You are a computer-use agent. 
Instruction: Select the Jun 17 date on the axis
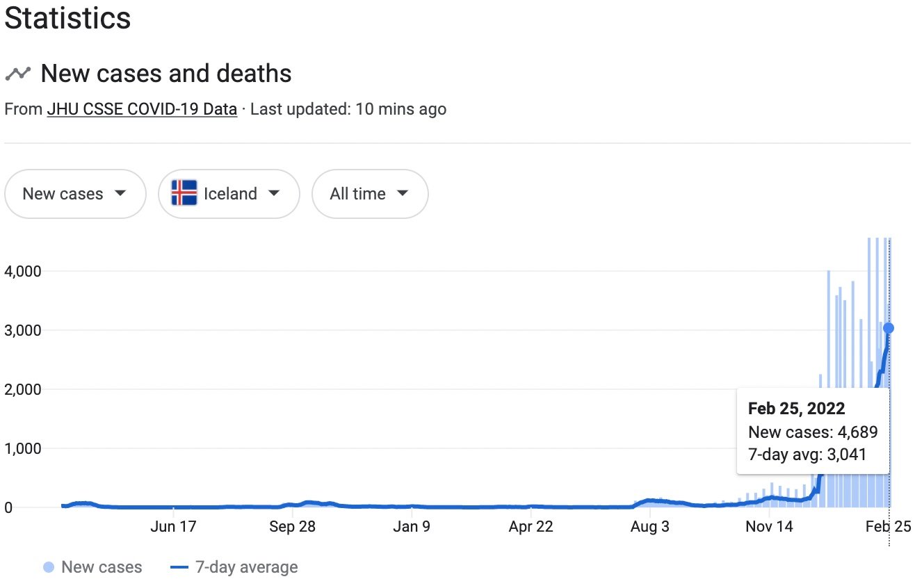pos(173,527)
